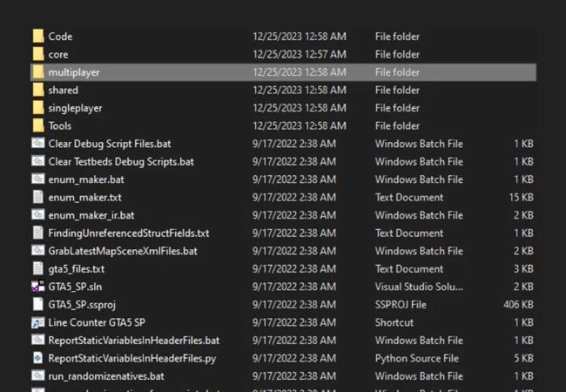Click the Clear Debug Script Files.bat icon
Screen dimensions: 566x392
pos(38,144)
